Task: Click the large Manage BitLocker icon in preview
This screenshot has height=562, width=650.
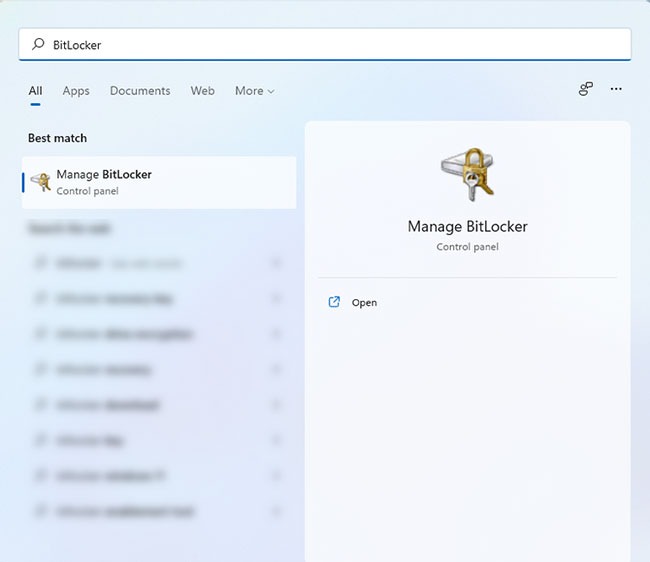Action: tap(468, 174)
